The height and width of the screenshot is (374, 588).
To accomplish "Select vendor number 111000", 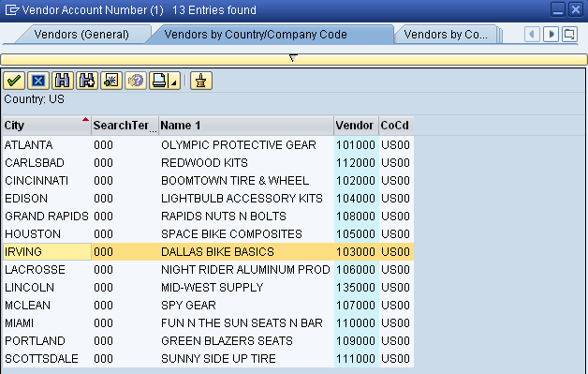I will tap(356, 359).
